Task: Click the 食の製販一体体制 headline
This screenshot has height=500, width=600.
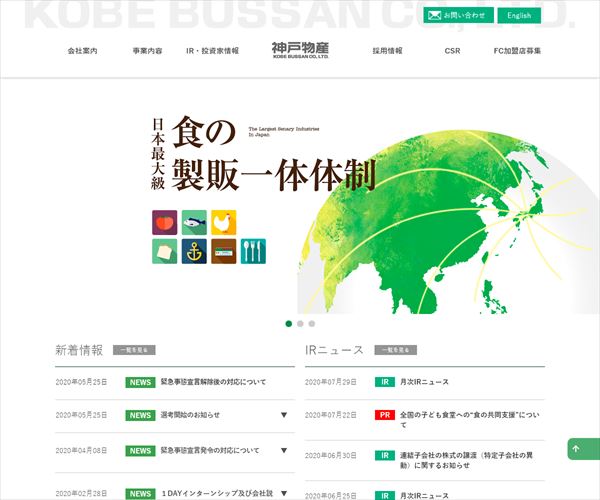Action: (x=273, y=153)
